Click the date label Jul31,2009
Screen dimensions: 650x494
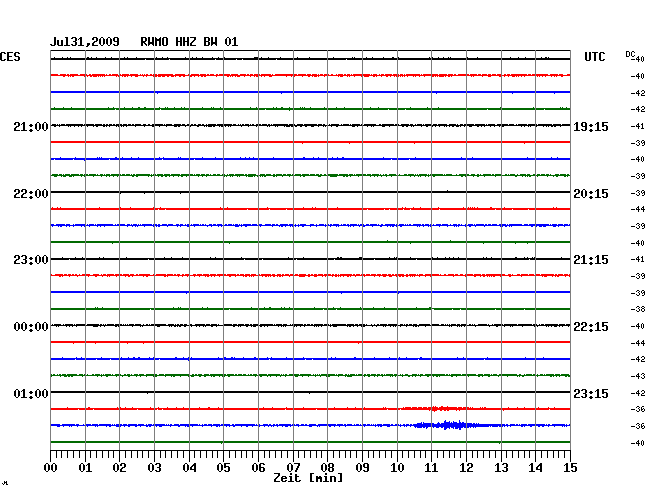[85, 42]
